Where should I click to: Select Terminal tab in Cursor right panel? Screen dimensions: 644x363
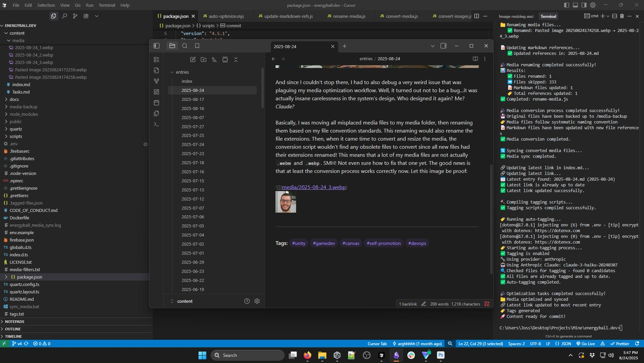pyautogui.click(x=548, y=16)
